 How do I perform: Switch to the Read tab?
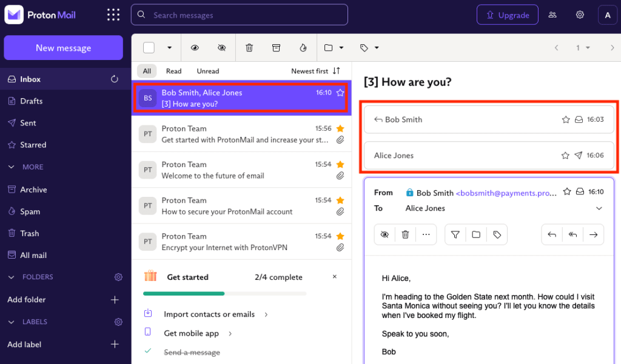tap(173, 71)
